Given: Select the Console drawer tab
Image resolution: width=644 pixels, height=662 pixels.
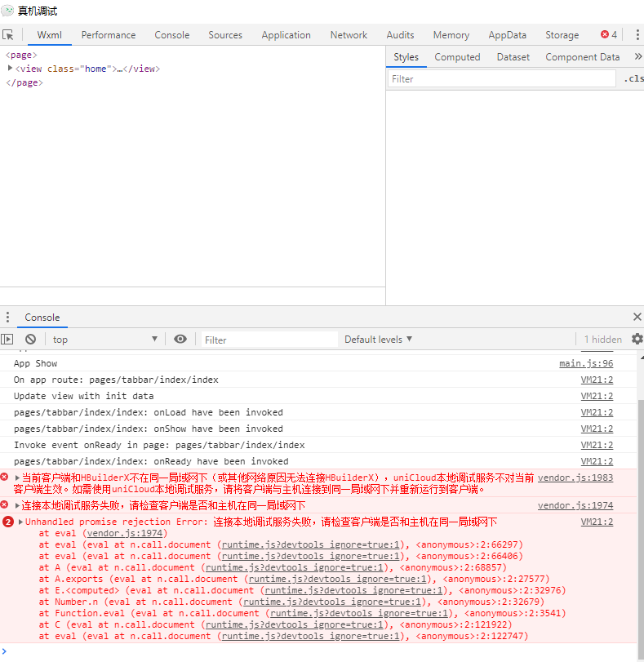Looking at the screenshot, I should click(x=42, y=317).
